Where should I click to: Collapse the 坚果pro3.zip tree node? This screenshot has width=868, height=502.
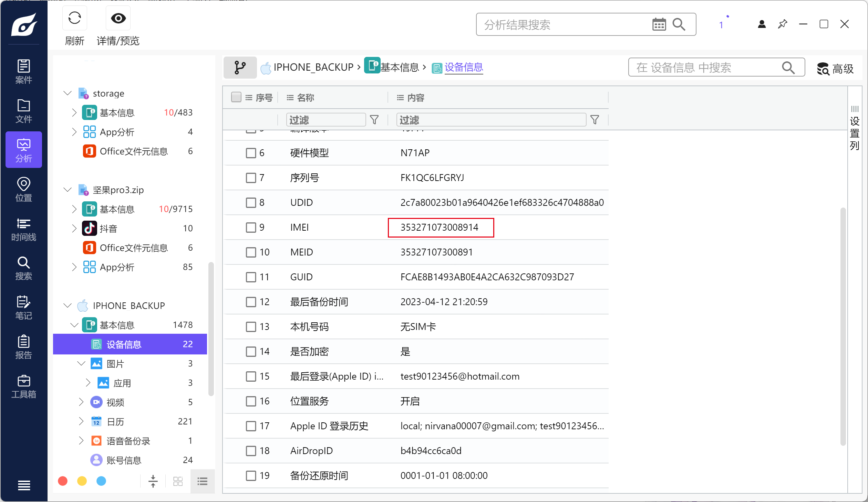click(x=68, y=190)
